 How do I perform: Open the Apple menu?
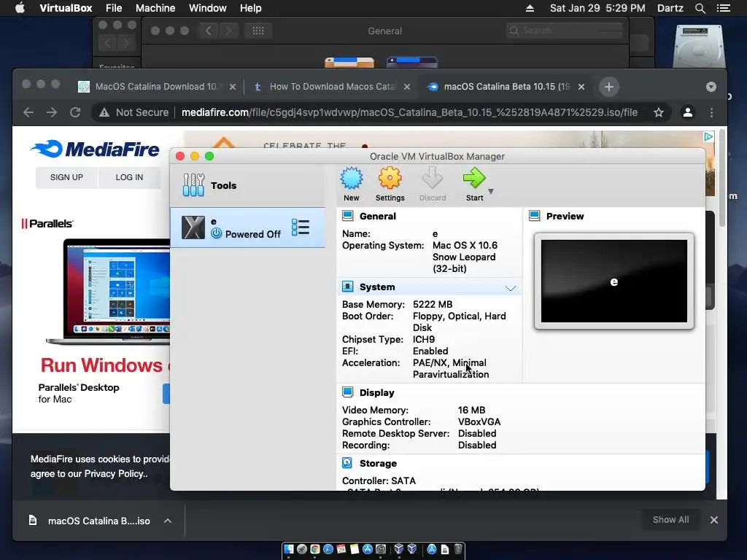pos(20,8)
